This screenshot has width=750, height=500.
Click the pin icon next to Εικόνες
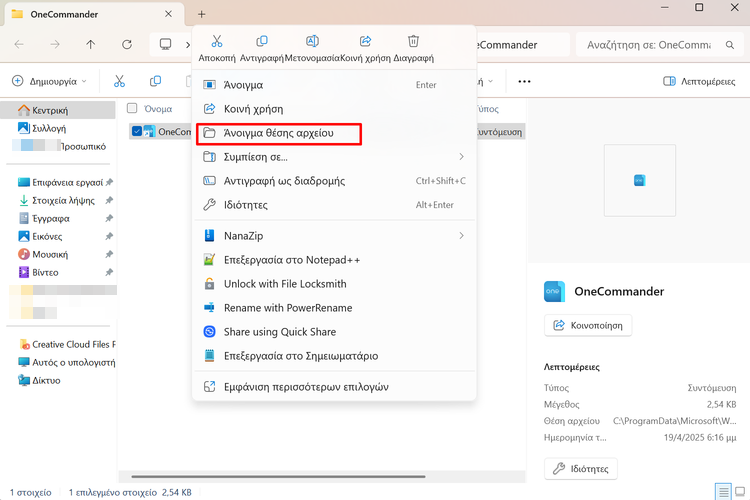109,236
